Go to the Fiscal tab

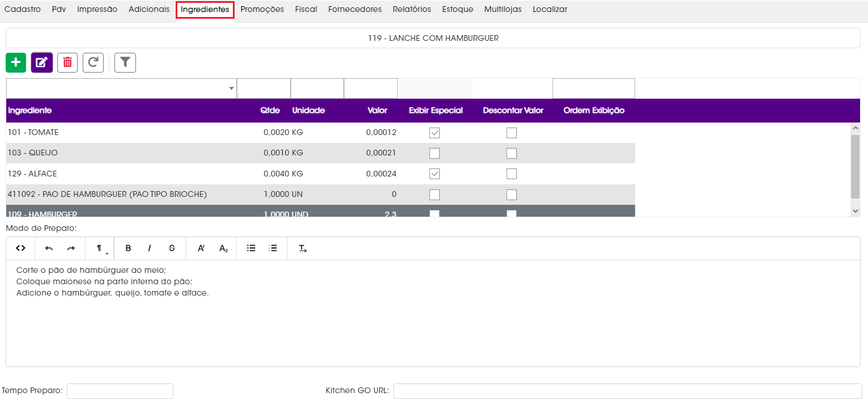tap(306, 10)
